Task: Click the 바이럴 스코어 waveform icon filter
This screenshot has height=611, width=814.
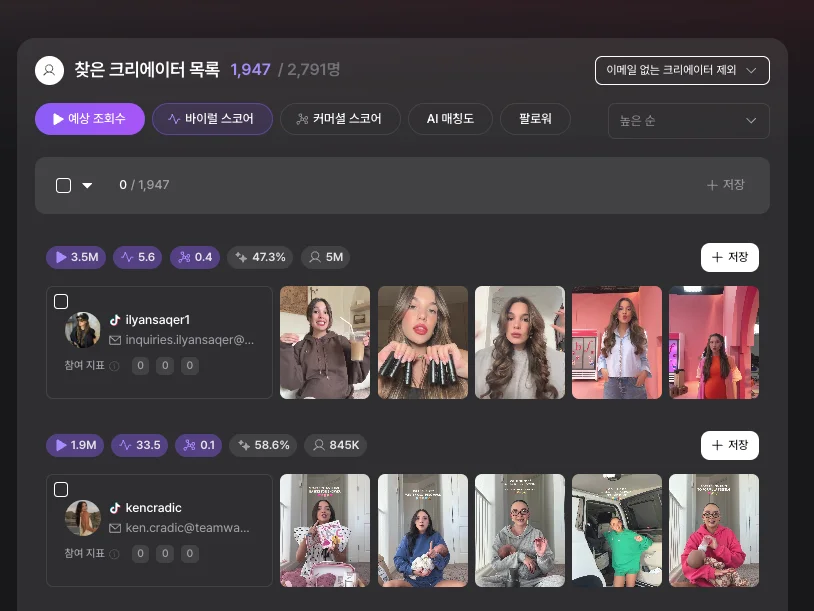Action: 212,118
